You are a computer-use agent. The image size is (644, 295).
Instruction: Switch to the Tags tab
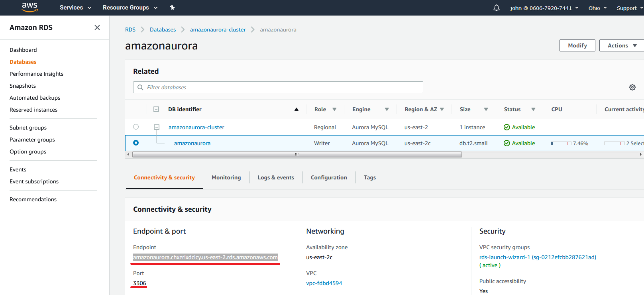tap(370, 177)
